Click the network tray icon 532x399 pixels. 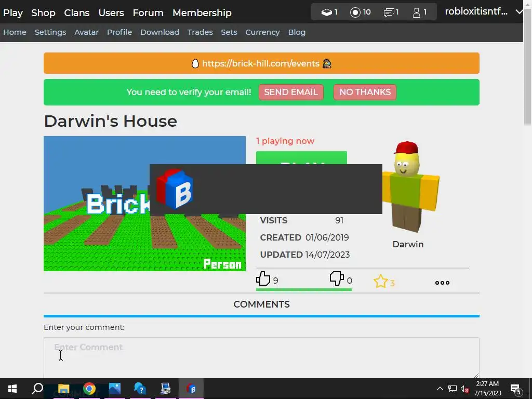[x=453, y=389]
